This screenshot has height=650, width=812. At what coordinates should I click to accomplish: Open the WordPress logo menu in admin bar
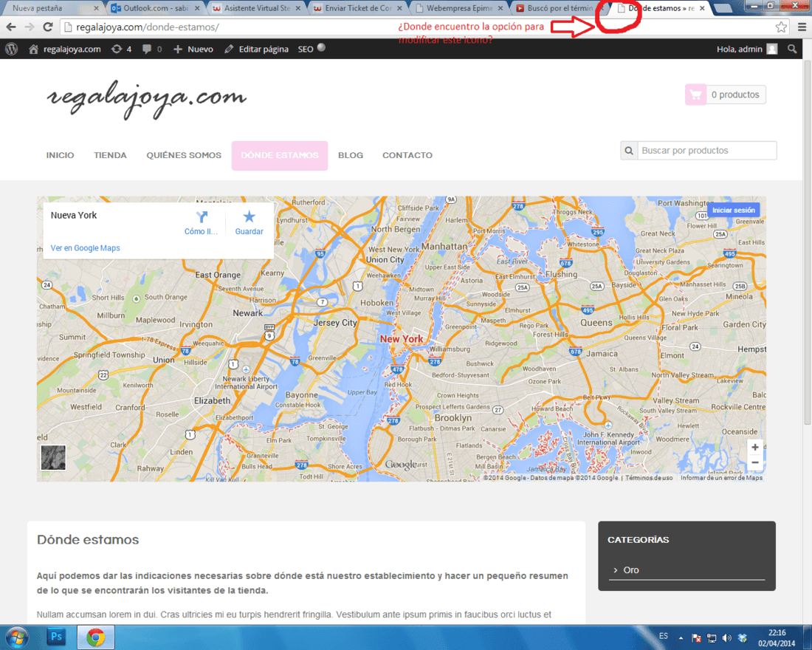[x=11, y=49]
